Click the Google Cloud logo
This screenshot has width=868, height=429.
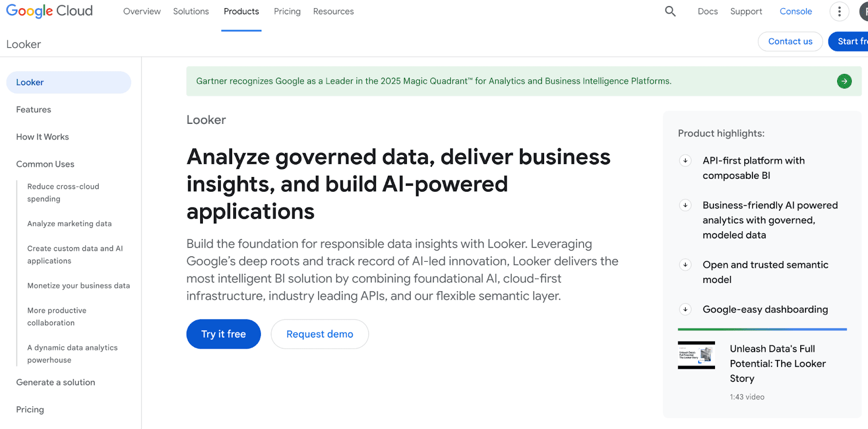49,11
